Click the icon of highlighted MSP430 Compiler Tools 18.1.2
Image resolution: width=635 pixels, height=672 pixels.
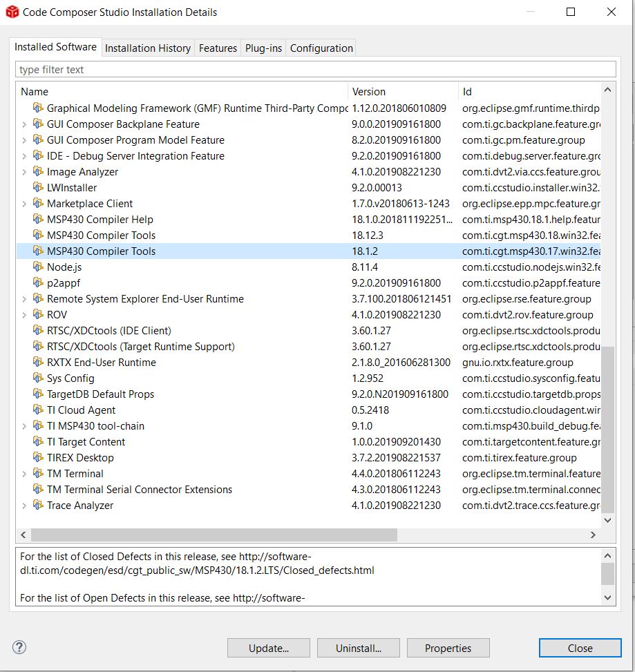click(x=38, y=251)
